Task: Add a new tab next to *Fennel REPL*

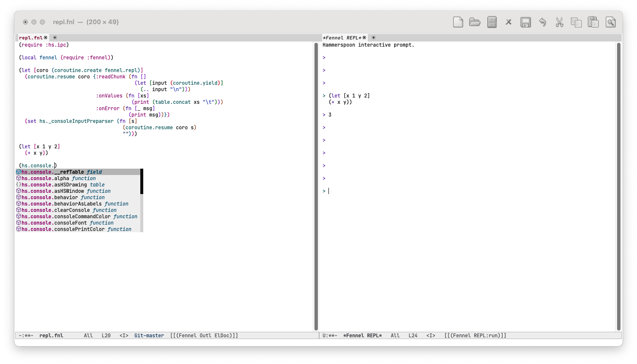Action: coord(373,38)
